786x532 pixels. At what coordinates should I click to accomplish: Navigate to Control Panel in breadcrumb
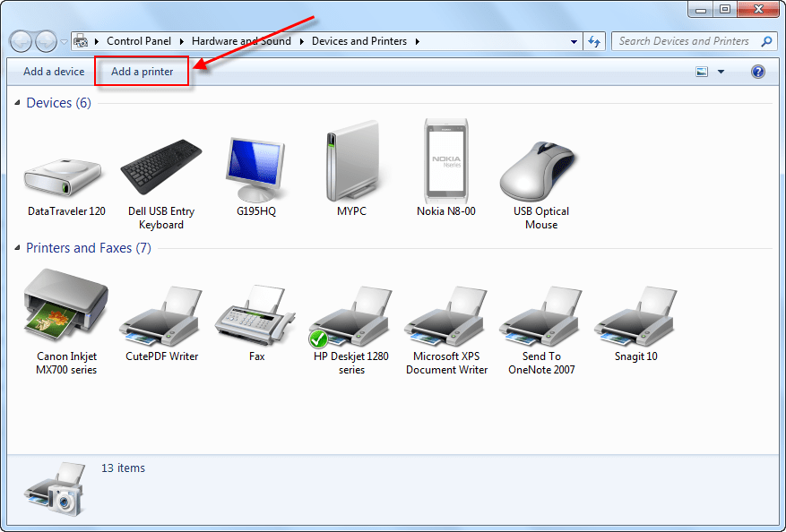139,41
